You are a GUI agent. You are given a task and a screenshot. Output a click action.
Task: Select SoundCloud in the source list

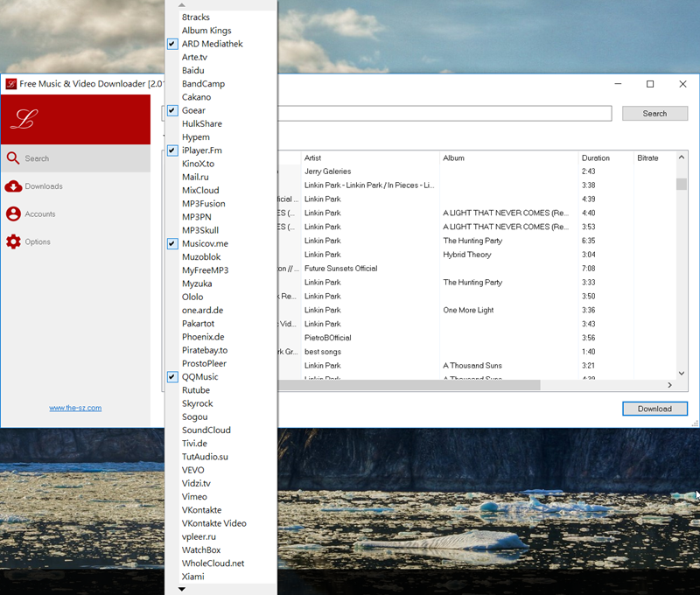[206, 430]
